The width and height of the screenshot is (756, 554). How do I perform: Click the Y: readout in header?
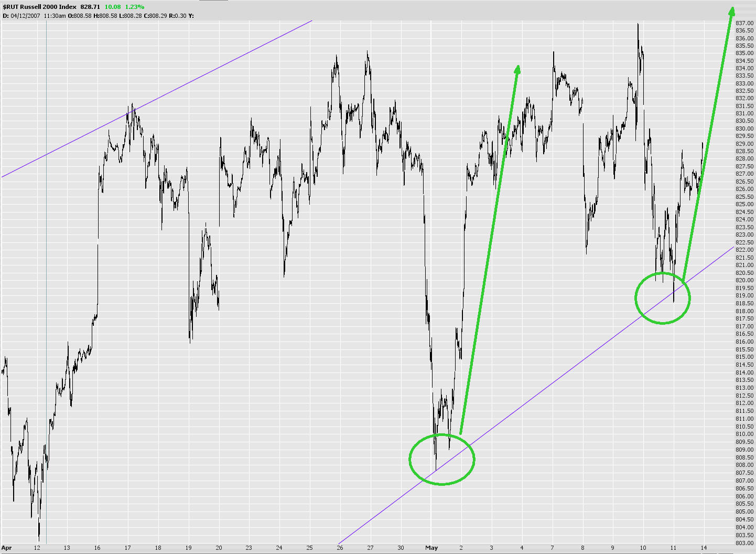pos(191,16)
